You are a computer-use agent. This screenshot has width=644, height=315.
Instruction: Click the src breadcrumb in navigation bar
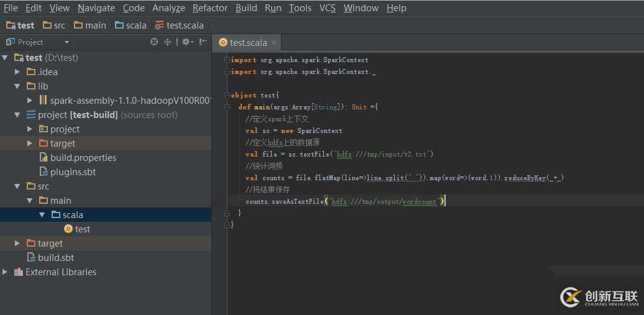click(54, 25)
